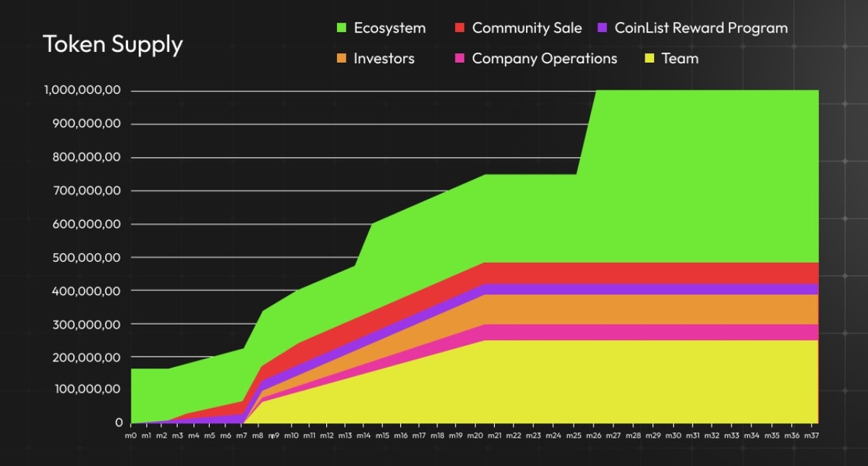Image resolution: width=868 pixels, height=466 pixels.
Task: Toggle the Community Sale legend label
Action: (527, 28)
